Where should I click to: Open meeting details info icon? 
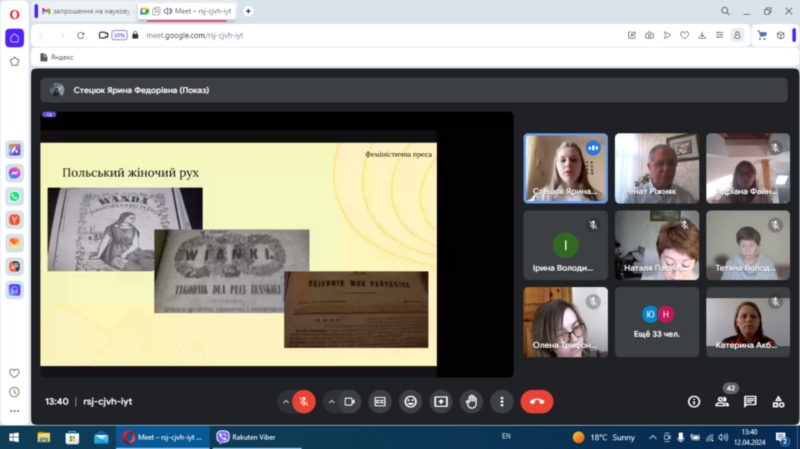[694, 401]
